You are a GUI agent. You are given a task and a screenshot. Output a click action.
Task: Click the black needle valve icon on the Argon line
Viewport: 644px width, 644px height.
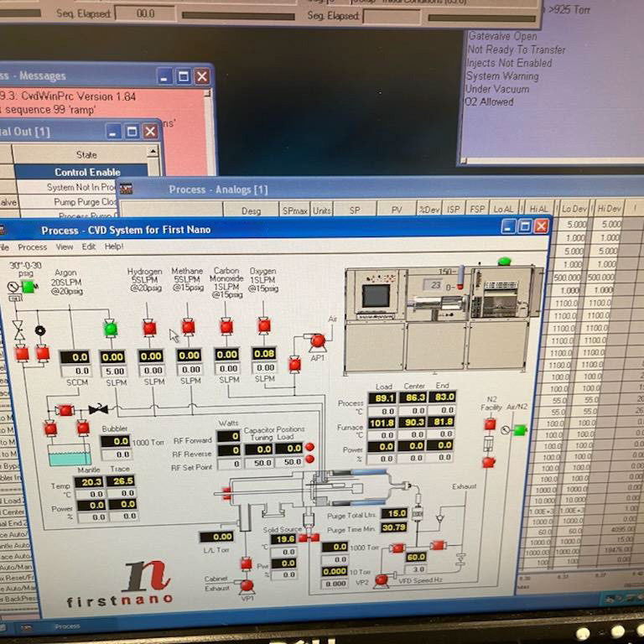tap(40, 330)
